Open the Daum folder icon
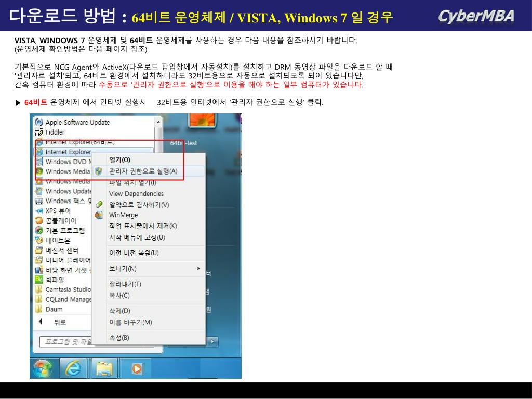Screen dimensions: 532x399 coord(39,309)
